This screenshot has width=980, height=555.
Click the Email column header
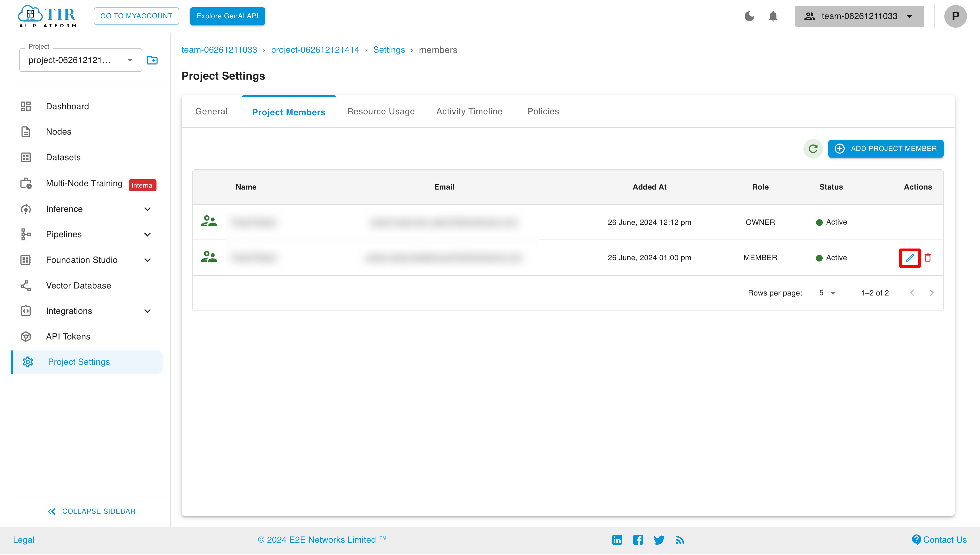(x=444, y=187)
